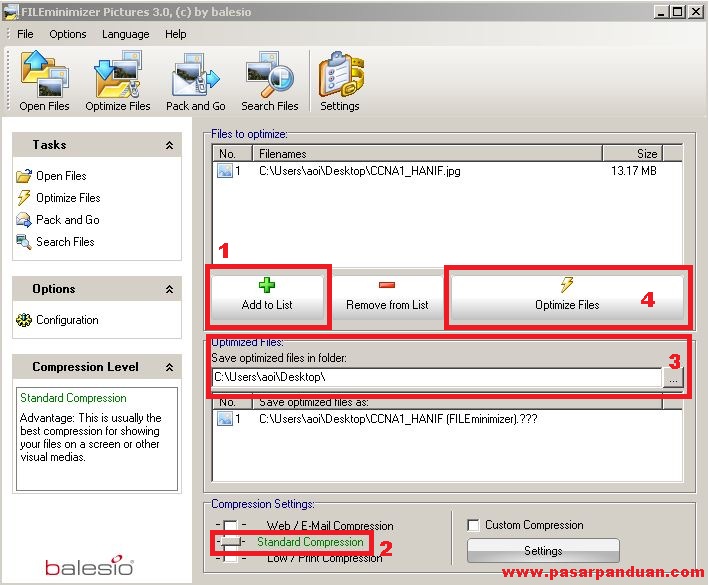This screenshot has height=585, width=709.
Task: Click the Open Files toolbar icon
Action: coord(44,74)
